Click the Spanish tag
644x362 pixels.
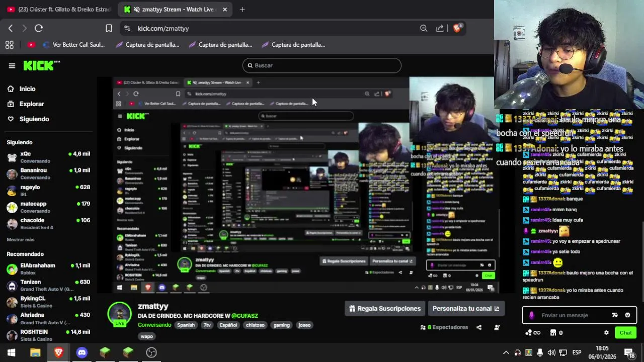(x=186, y=325)
